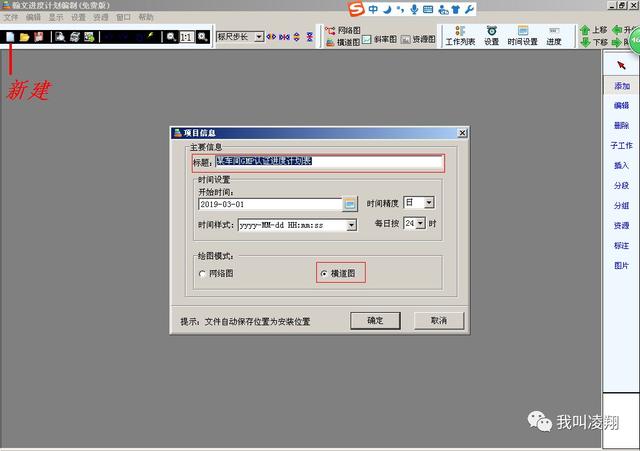
Task: Click 分组 in the right sidebar
Action: click(x=622, y=206)
